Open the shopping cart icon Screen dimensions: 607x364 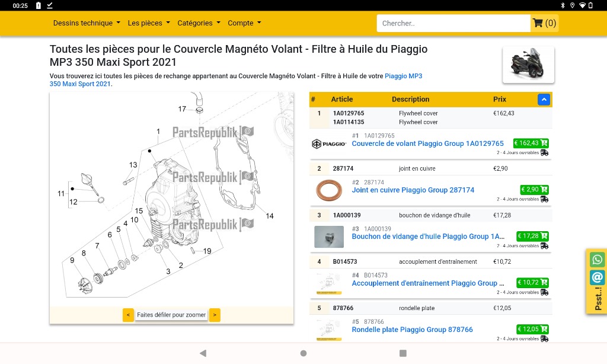(544, 23)
